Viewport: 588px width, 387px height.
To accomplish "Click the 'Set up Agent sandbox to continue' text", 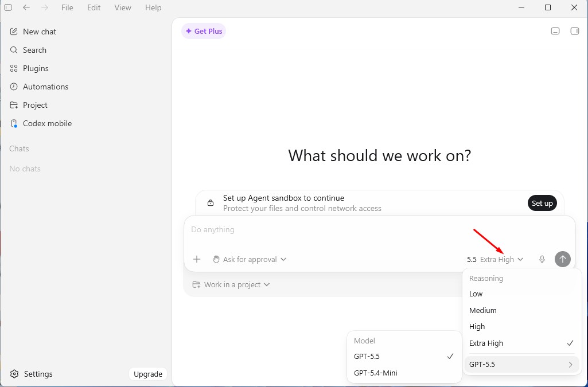I will tap(283, 198).
